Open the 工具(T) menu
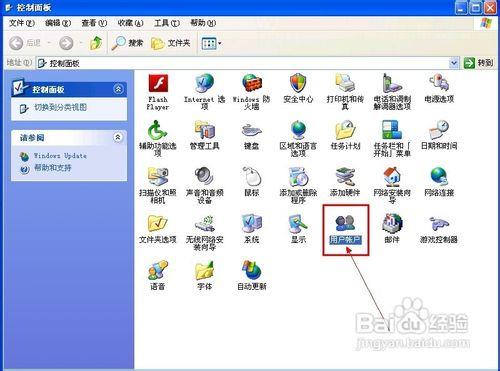The height and width of the screenshot is (371, 500). pyautogui.click(x=167, y=23)
